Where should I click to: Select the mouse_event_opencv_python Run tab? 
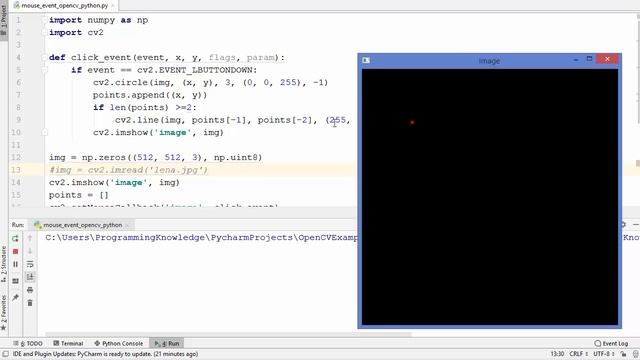[82, 225]
